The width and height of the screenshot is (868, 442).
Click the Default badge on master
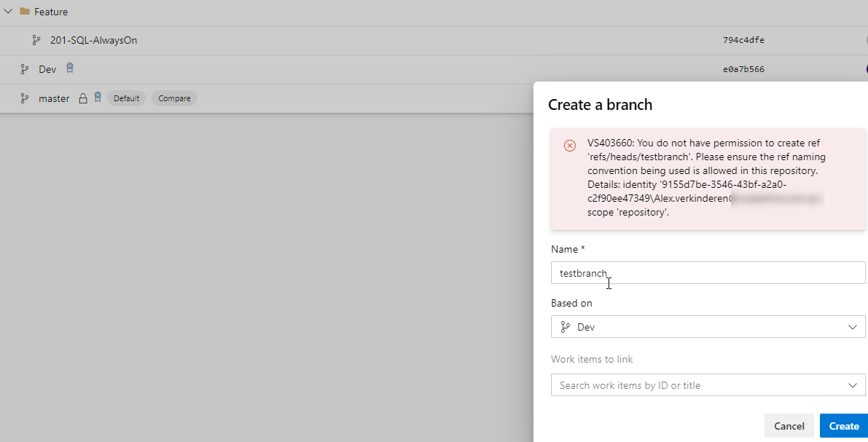126,98
